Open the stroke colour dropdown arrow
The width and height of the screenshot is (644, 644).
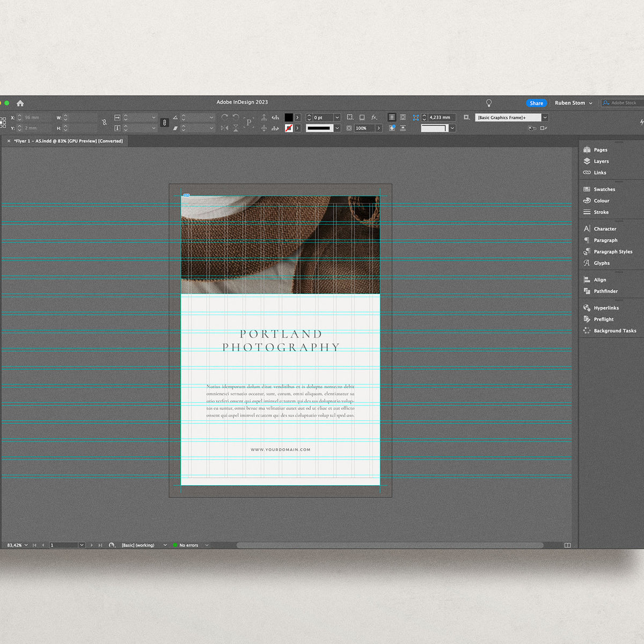(298, 128)
